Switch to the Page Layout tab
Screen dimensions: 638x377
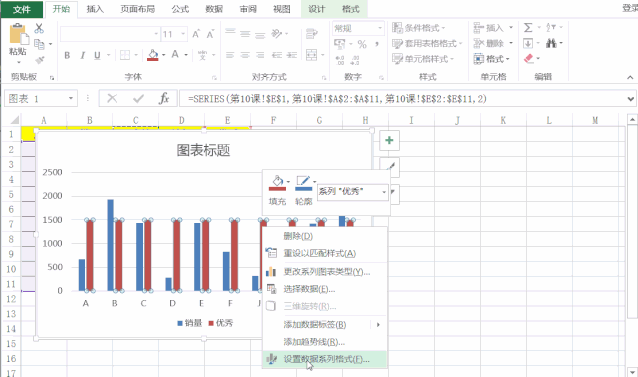[x=138, y=9]
